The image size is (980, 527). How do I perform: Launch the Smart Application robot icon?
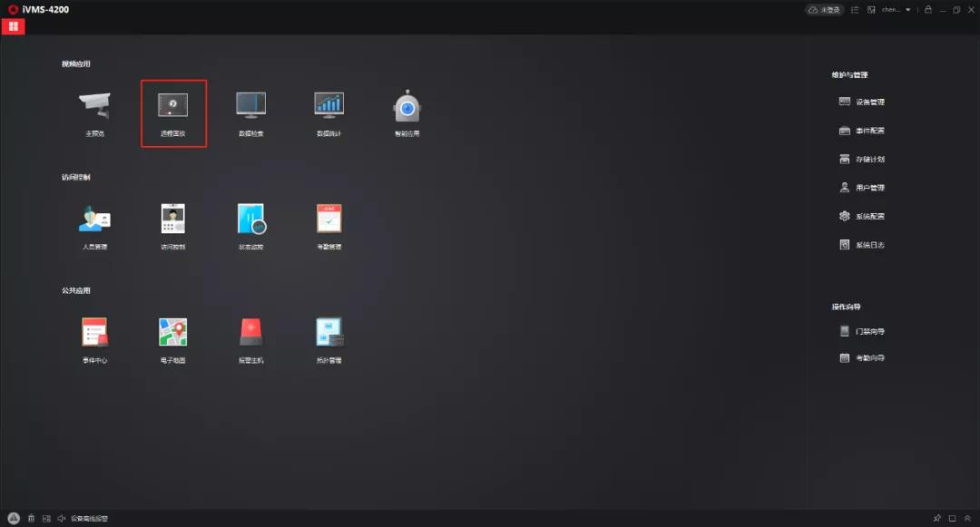(407, 106)
